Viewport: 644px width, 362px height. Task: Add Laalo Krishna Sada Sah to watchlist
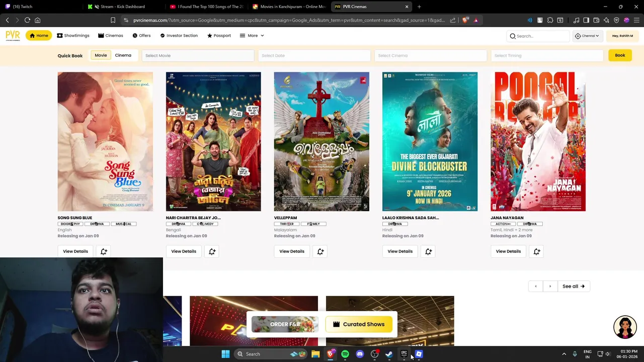pos(428,251)
